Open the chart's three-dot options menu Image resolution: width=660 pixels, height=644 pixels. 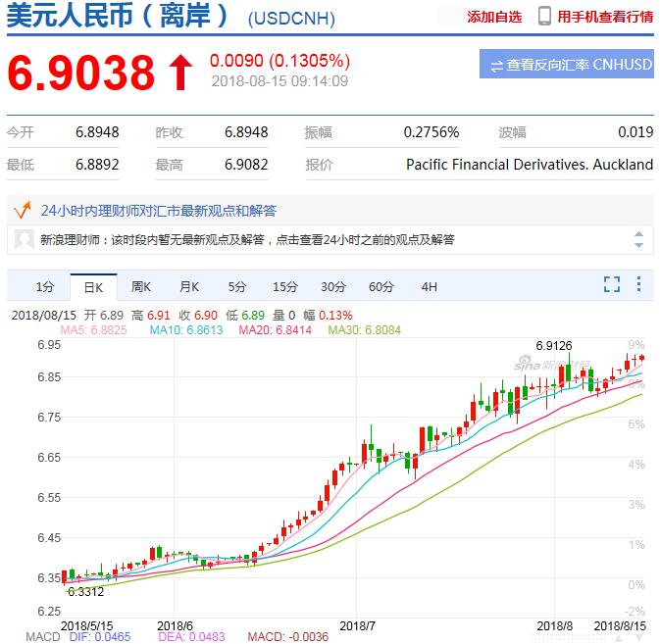tap(638, 285)
